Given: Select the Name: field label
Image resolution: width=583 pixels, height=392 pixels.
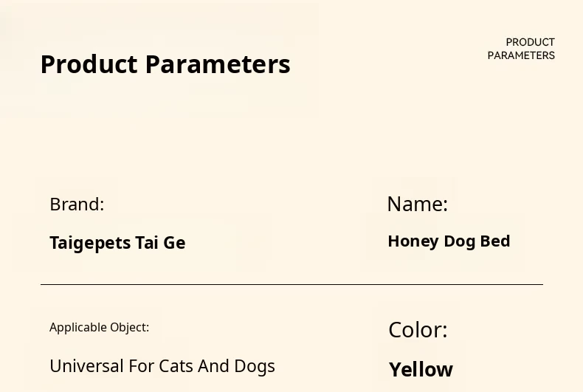Looking at the screenshot, I should pos(417,204).
